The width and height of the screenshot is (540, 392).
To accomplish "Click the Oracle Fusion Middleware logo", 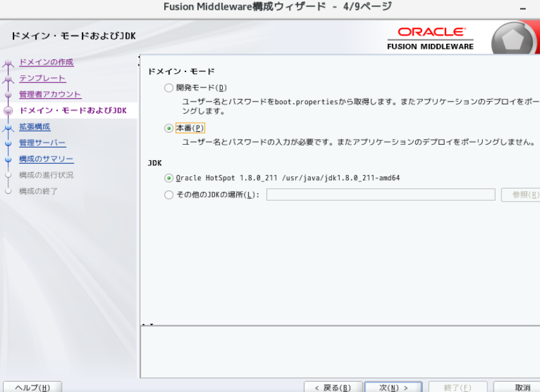I will (x=431, y=39).
